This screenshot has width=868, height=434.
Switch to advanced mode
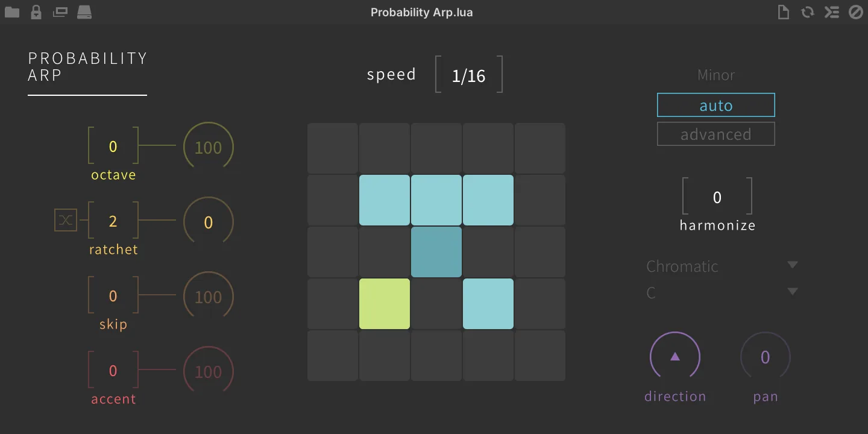coord(716,134)
